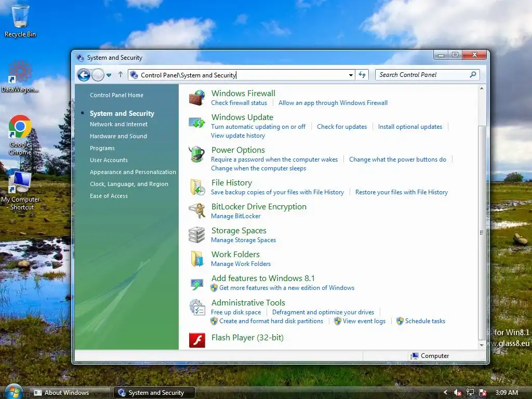Image resolution: width=532 pixels, height=399 pixels.
Task: Click Turn automatic updating on or off
Action: pos(258,127)
